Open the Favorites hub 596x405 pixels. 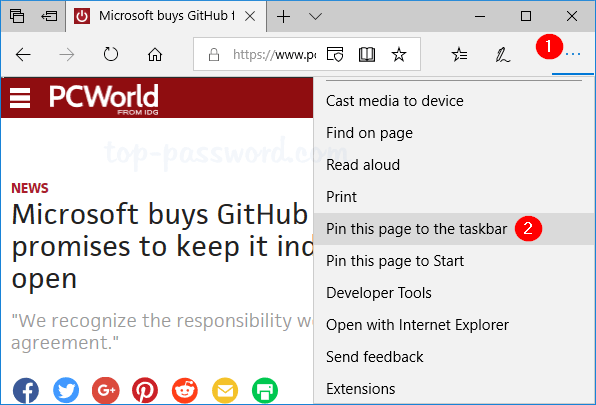point(459,54)
